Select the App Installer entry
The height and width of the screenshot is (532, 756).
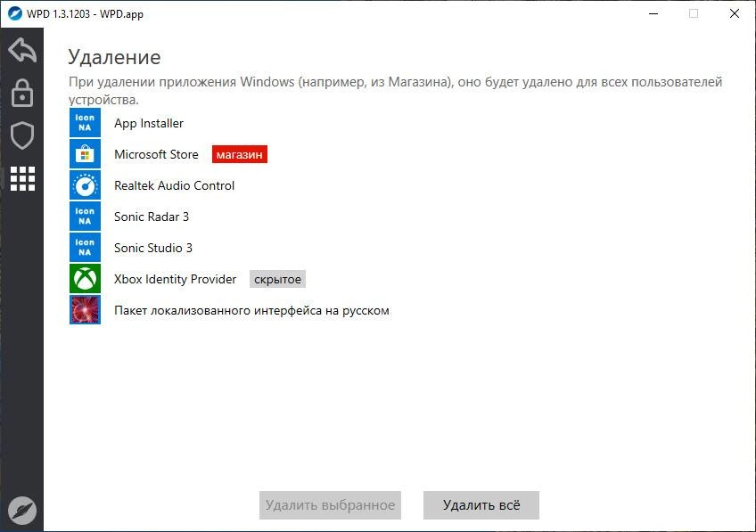tap(149, 123)
